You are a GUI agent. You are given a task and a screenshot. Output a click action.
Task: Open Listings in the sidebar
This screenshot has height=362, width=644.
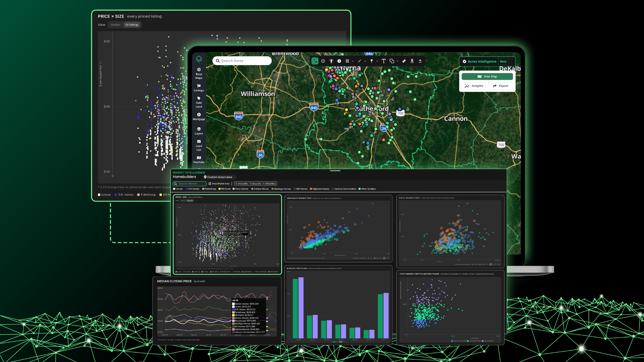click(199, 88)
